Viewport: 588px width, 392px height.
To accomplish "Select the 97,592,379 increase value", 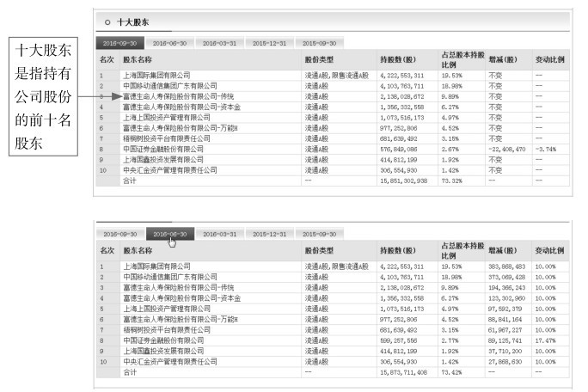I will point(505,309).
